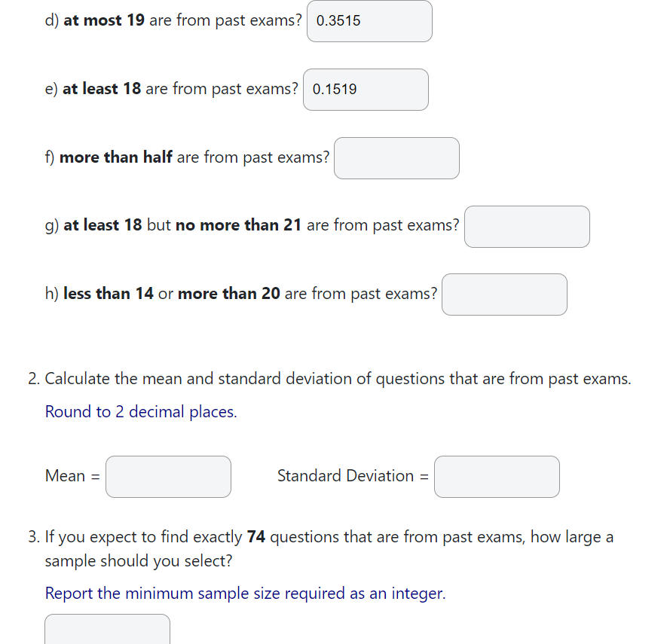Click the text 'more than 20' in question h
Viewport: 667px width, 644px height.
click(x=229, y=293)
